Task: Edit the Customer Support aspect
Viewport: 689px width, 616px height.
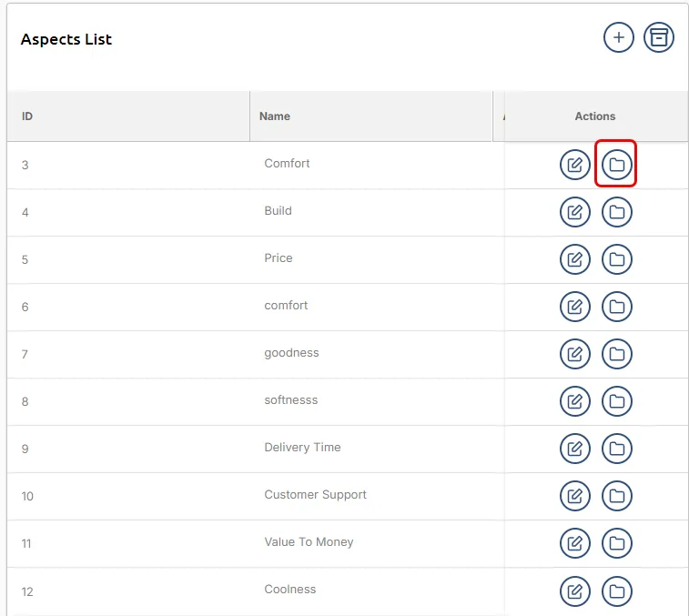Action: click(x=574, y=496)
